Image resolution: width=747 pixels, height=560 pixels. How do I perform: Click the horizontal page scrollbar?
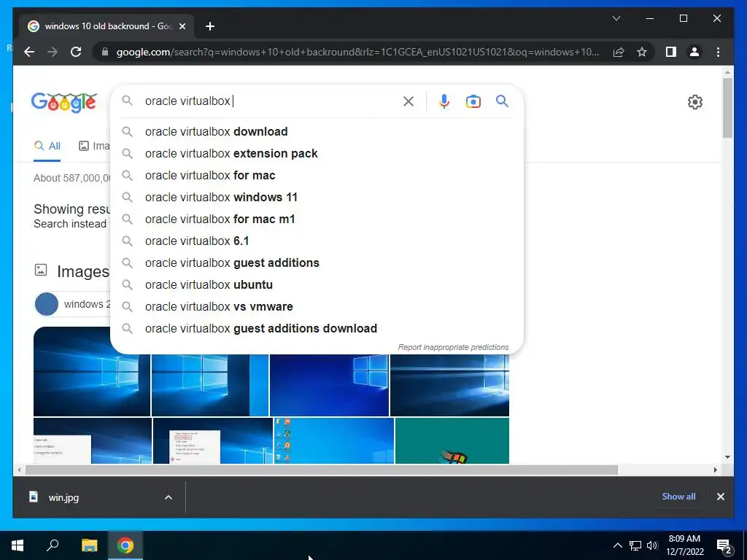[x=322, y=470]
